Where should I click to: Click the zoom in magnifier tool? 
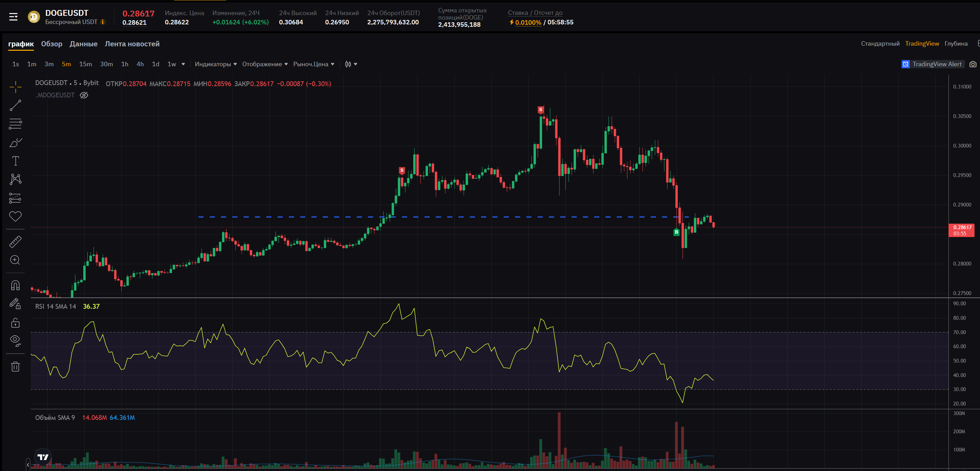[15, 260]
